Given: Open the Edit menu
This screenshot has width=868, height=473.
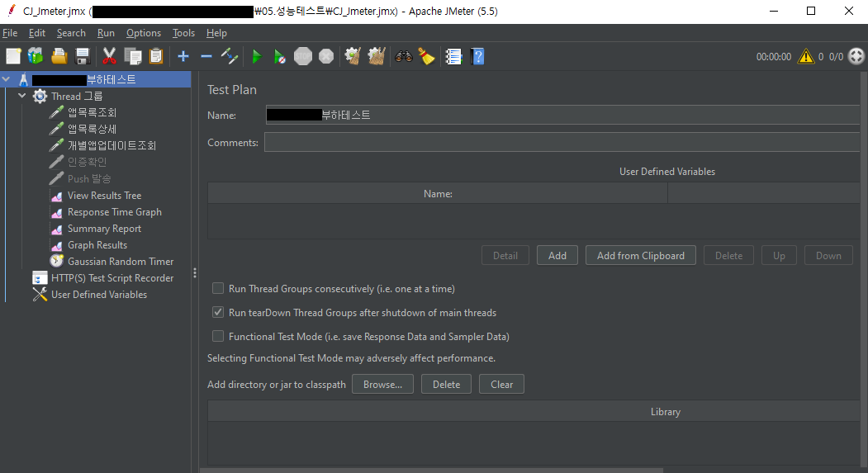Looking at the screenshot, I should point(37,33).
